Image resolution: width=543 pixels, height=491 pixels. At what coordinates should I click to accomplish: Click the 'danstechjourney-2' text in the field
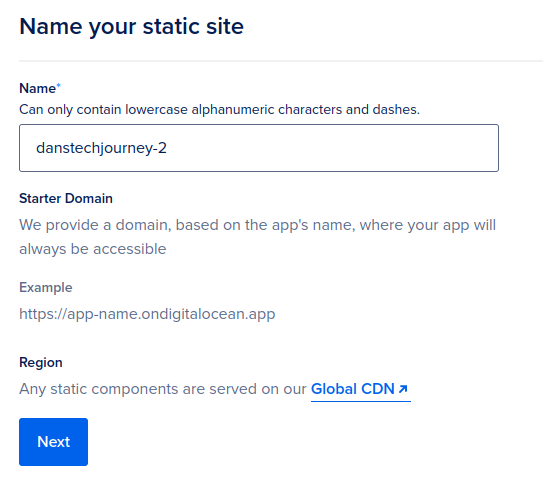tap(101, 148)
